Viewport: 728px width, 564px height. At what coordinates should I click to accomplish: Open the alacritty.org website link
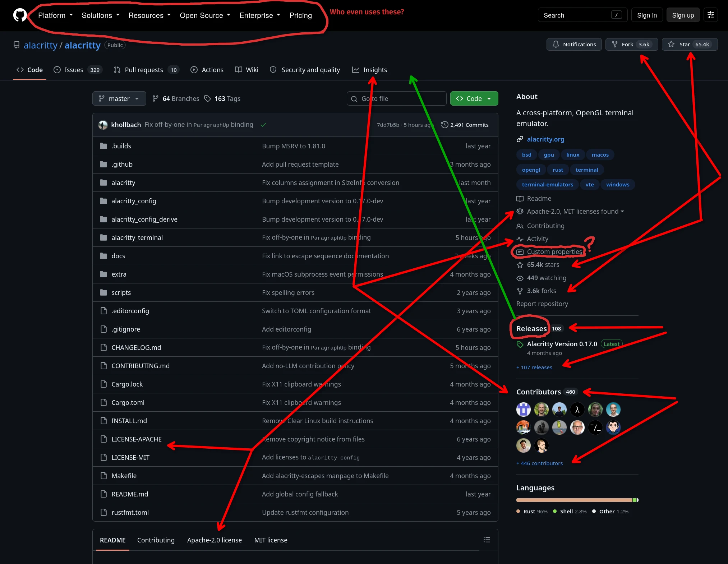pos(545,139)
